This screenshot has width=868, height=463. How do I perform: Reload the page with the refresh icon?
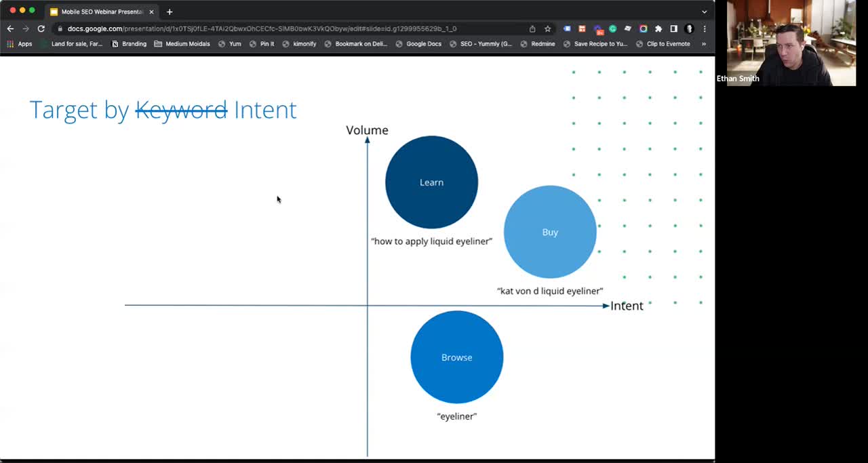(x=41, y=28)
